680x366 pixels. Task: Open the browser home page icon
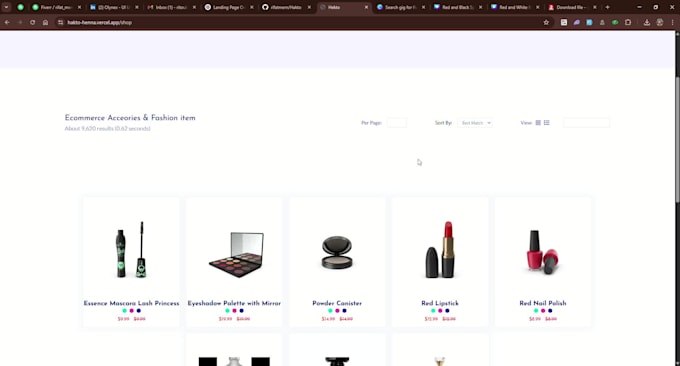[46, 22]
